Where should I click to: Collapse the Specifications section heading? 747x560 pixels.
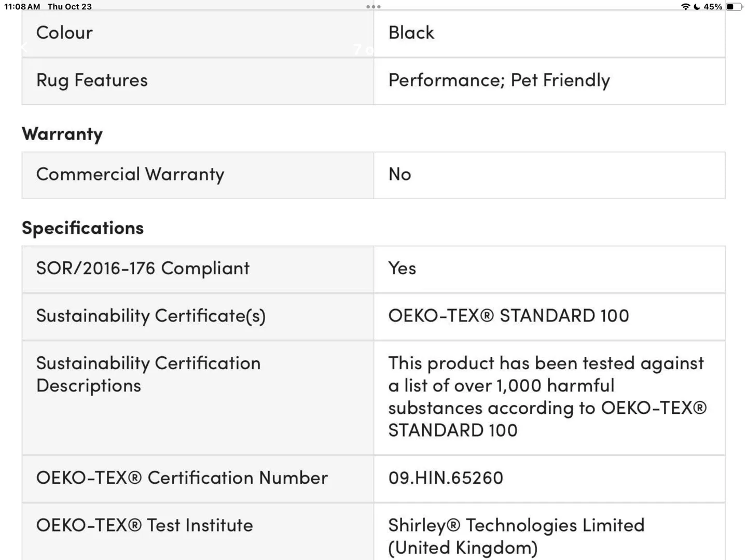click(82, 228)
